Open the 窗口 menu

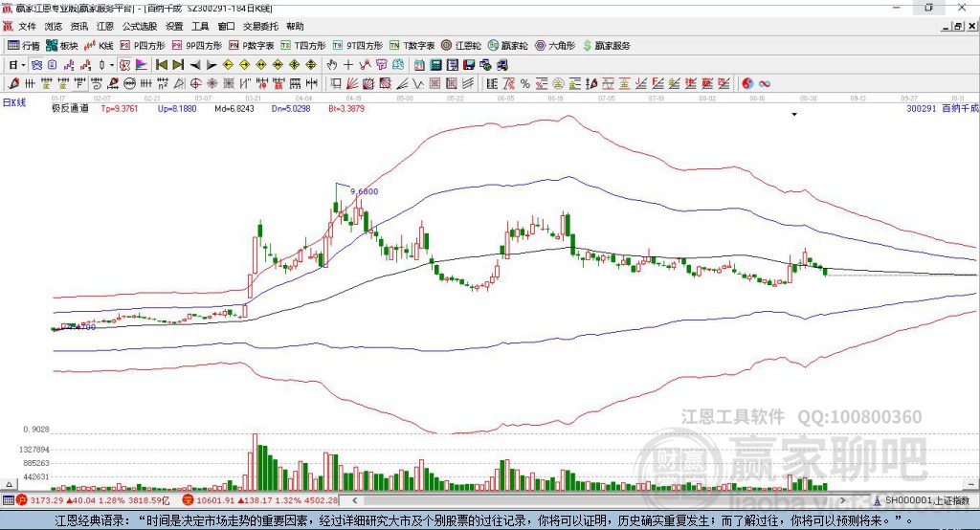coord(226,26)
